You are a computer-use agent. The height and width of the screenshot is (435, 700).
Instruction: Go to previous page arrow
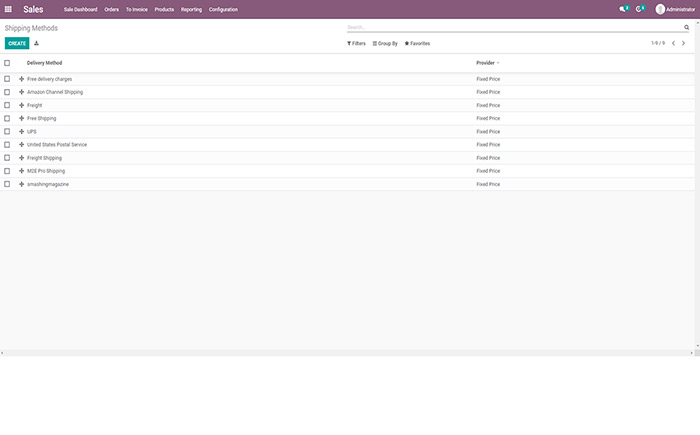click(673, 44)
